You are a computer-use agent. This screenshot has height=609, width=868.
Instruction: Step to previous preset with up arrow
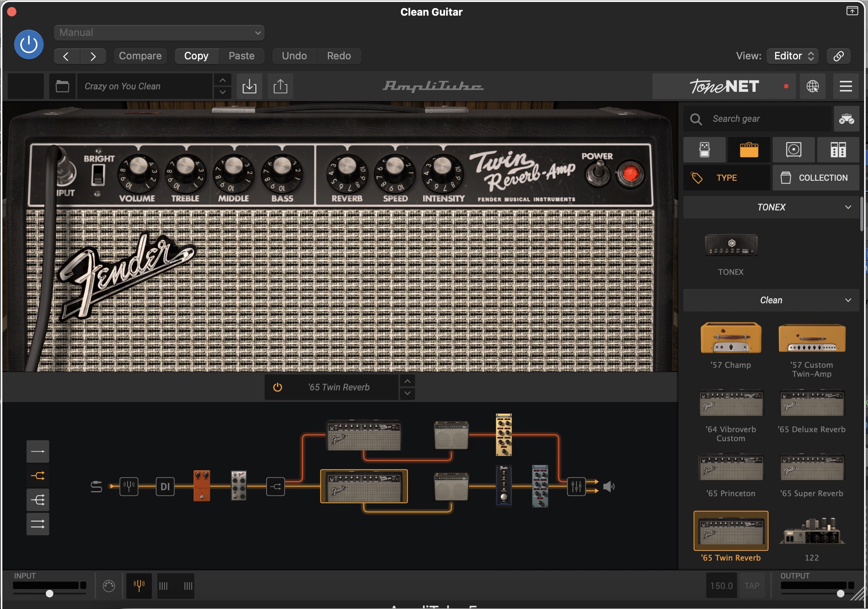click(222, 80)
